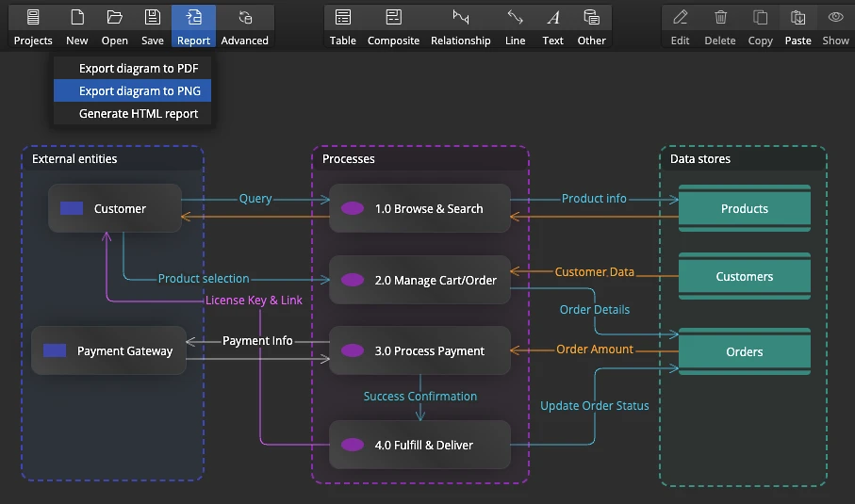
Task: Click the Query flow label
Action: coord(255,199)
